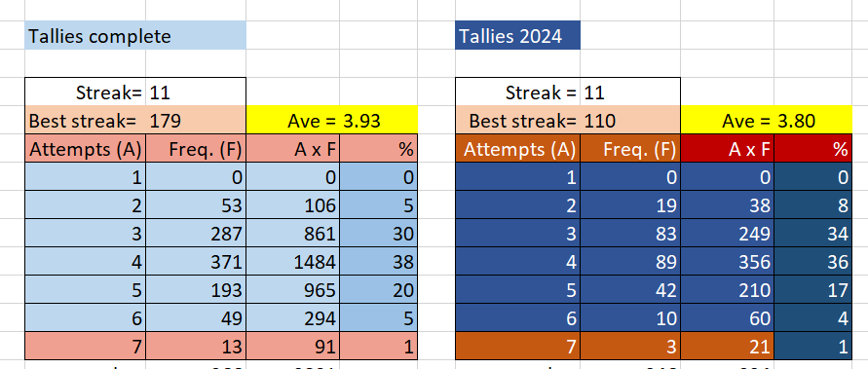
Task: Select the 'Best streak=' 179 value cell
Action: click(x=196, y=120)
